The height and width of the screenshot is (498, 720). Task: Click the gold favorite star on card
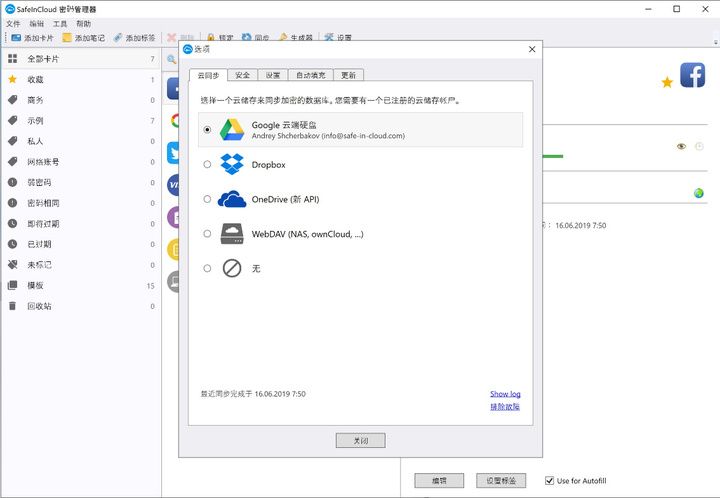667,83
